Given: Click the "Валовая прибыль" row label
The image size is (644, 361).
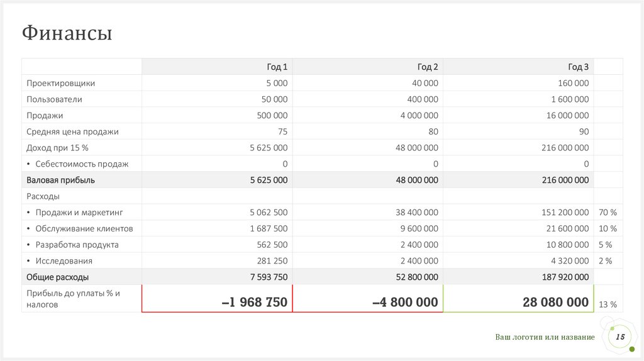Looking at the screenshot, I should (x=60, y=180).
